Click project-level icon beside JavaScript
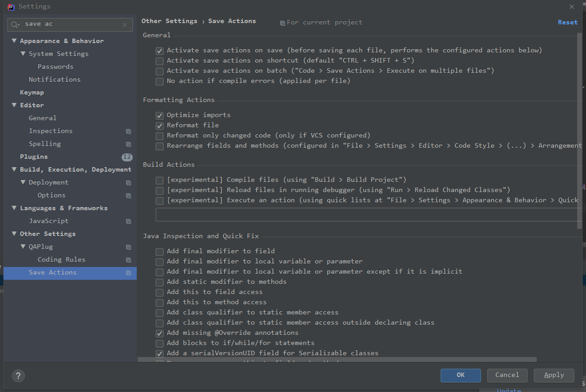The width and height of the screenshot is (586, 392). pos(128,221)
